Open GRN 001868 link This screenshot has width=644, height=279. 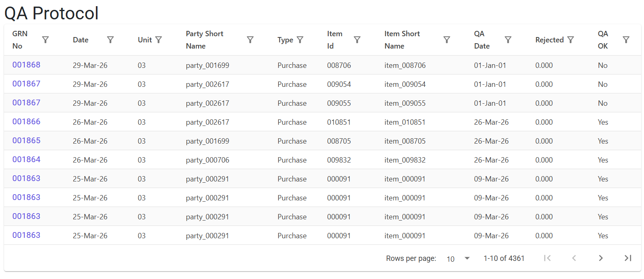coord(26,65)
